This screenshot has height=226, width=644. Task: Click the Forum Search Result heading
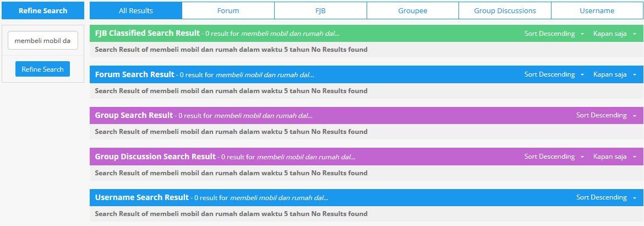tap(134, 74)
